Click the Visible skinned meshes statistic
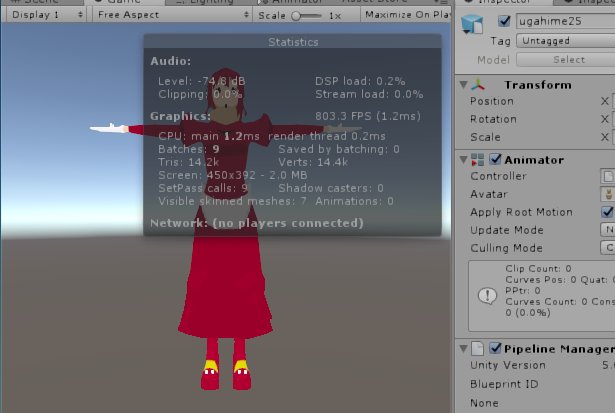This screenshot has width=615, height=413. (232, 201)
